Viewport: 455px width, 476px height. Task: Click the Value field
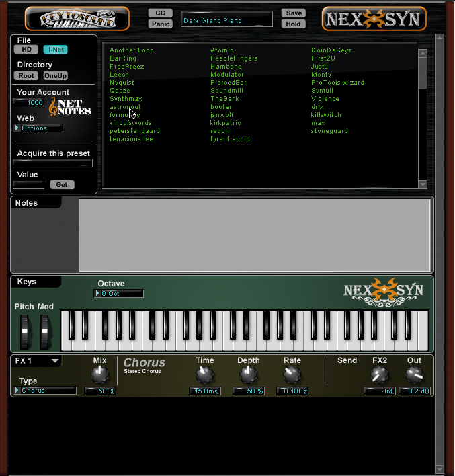point(28,185)
